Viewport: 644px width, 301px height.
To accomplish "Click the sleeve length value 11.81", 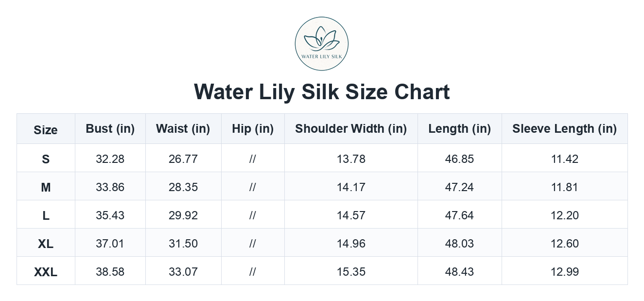I will pyautogui.click(x=564, y=187).
